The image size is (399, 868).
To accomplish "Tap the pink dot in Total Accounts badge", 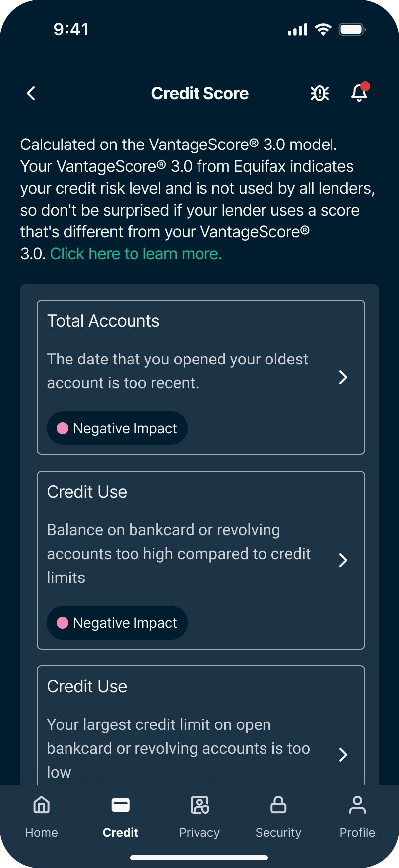I will (63, 428).
